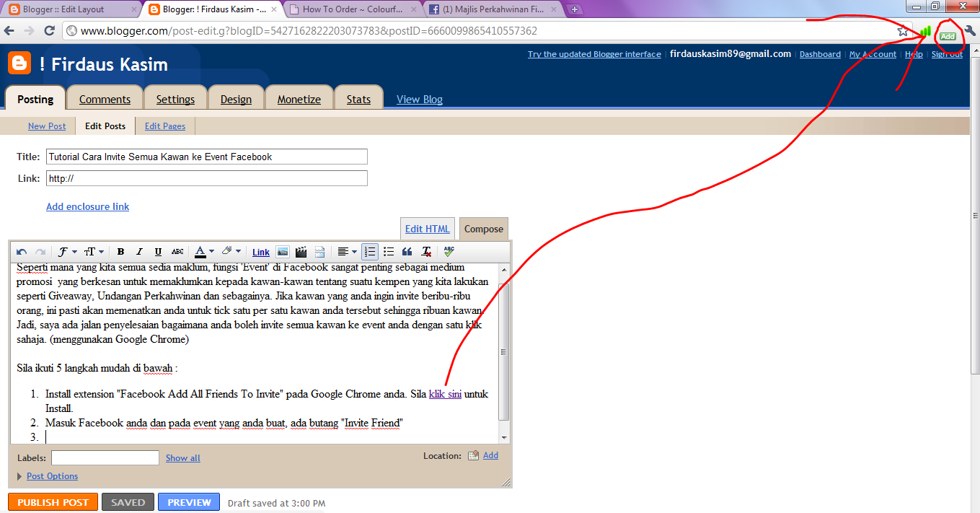Add a location to the post

coord(490,455)
